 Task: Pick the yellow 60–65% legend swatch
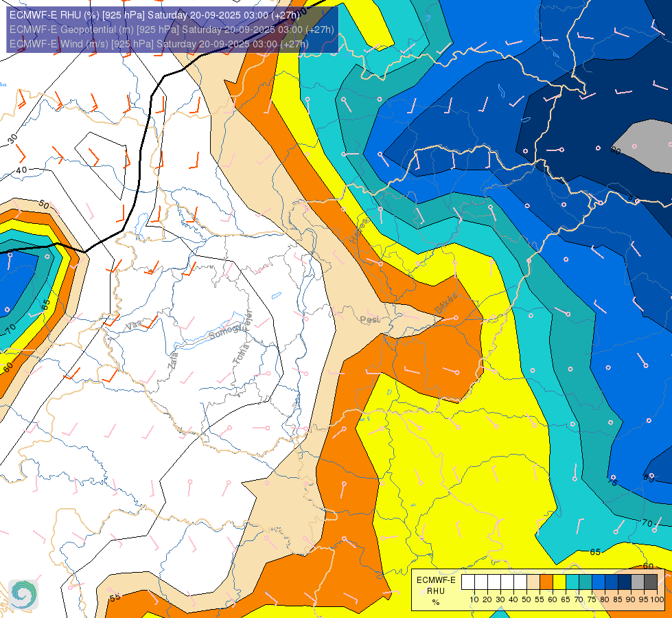(559, 582)
